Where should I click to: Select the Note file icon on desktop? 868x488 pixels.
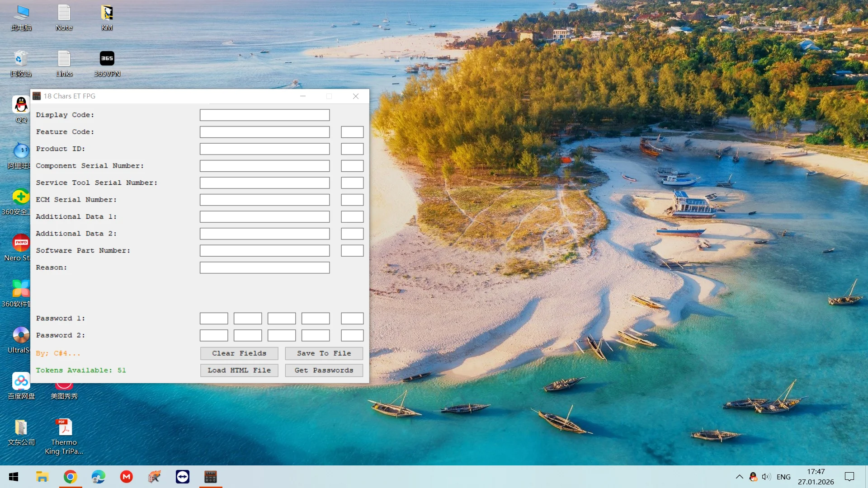[x=64, y=17]
